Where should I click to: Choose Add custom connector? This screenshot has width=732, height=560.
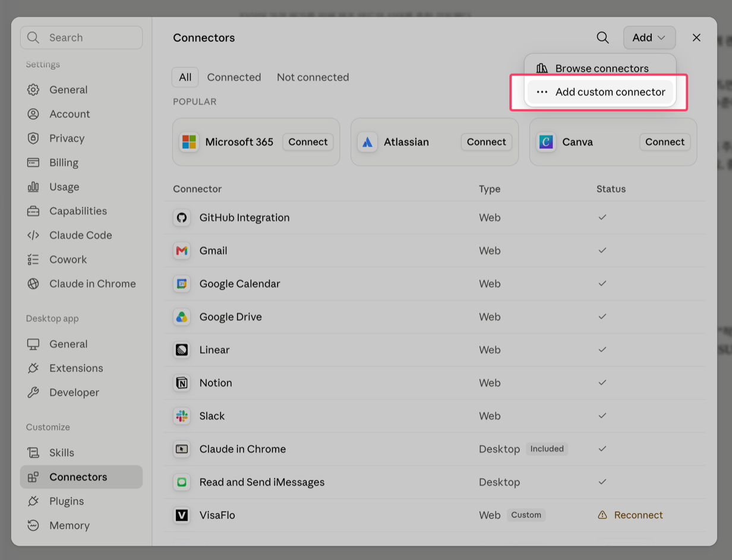coord(600,92)
